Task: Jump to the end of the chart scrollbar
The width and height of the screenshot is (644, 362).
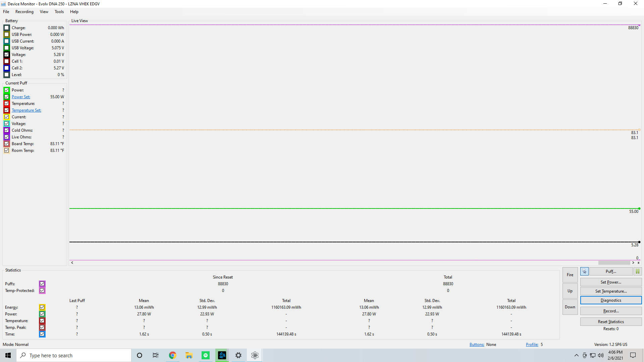Action: tap(638, 263)
